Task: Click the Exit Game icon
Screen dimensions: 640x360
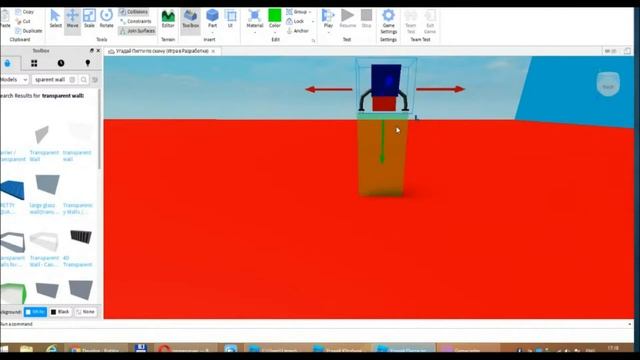Action: point(430,21)
